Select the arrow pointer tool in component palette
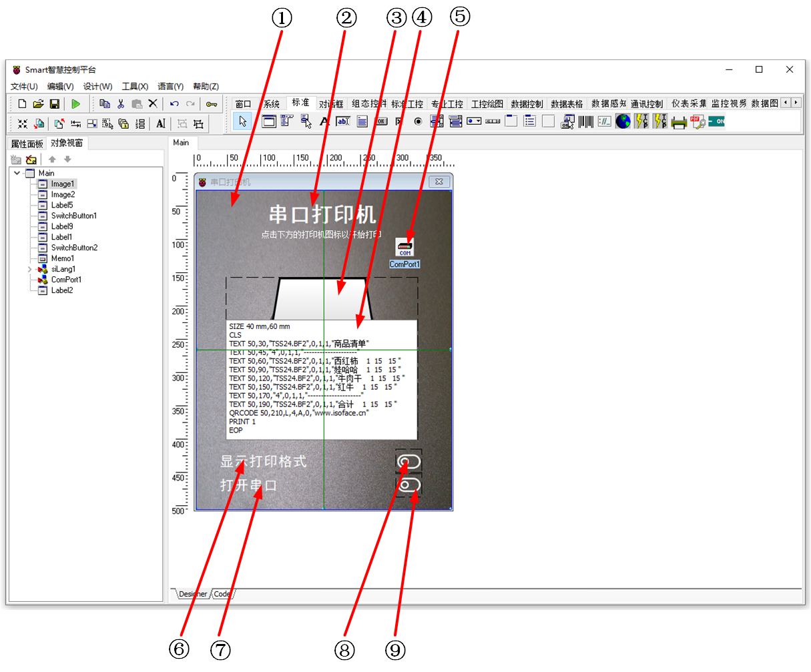 243,121
